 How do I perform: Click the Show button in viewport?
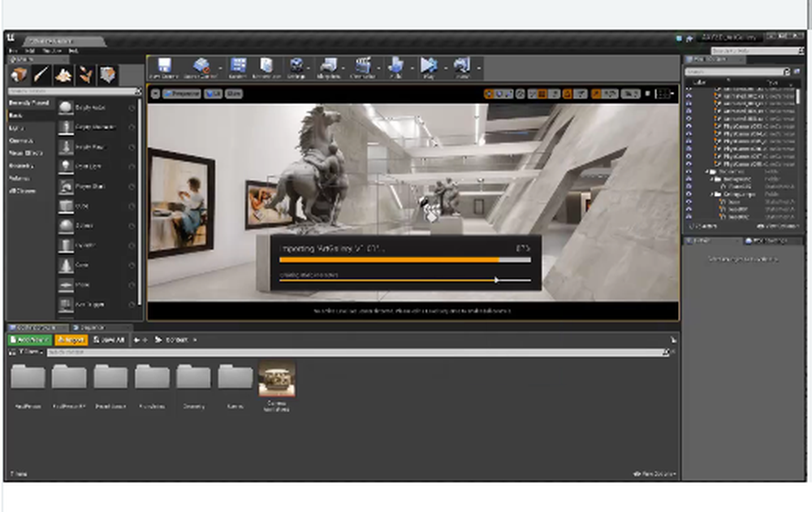click(234, 93)
